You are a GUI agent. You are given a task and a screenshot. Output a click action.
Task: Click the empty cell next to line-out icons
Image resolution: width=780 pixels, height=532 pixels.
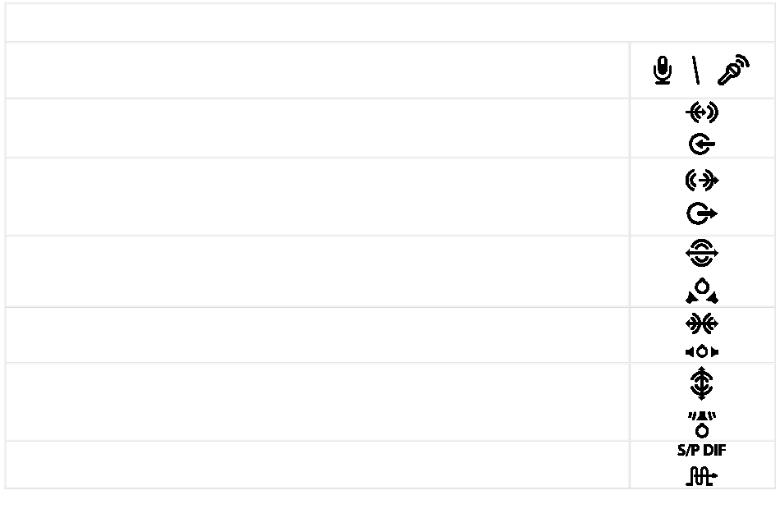(x=318, y=197)
